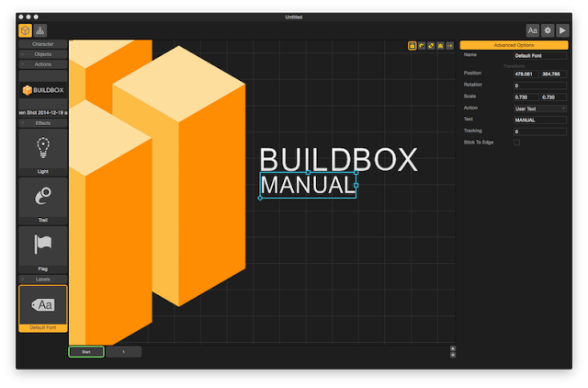Select scene tab 1

pyautogui.click(x=124, y=352)
